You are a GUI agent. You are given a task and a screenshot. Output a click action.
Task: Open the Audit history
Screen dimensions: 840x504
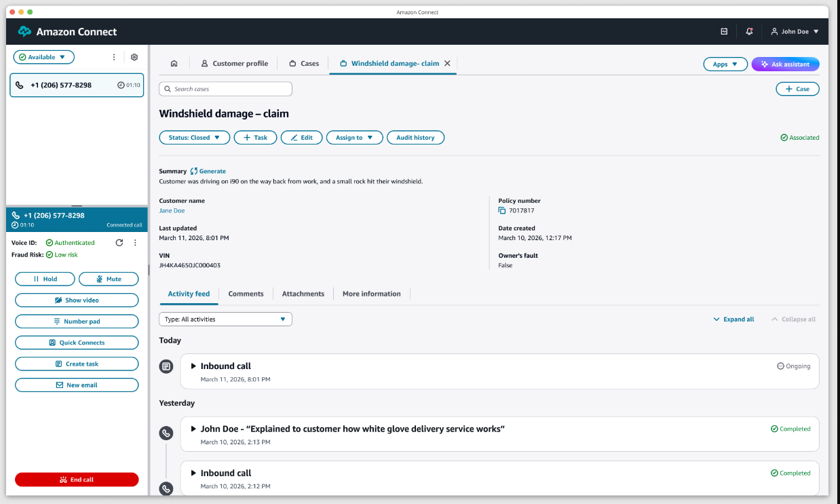click(415, 138)
